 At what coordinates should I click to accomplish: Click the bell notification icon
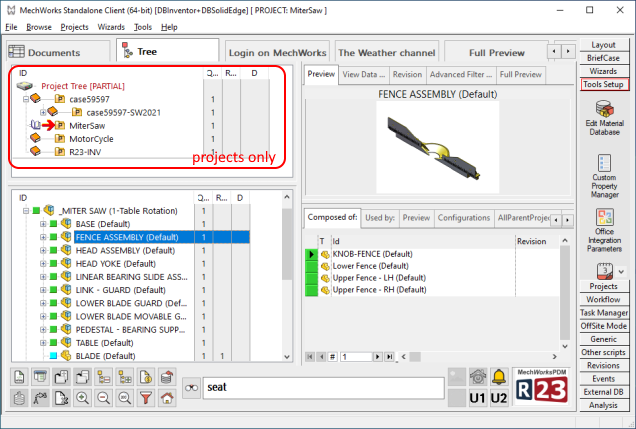(499, 377)
